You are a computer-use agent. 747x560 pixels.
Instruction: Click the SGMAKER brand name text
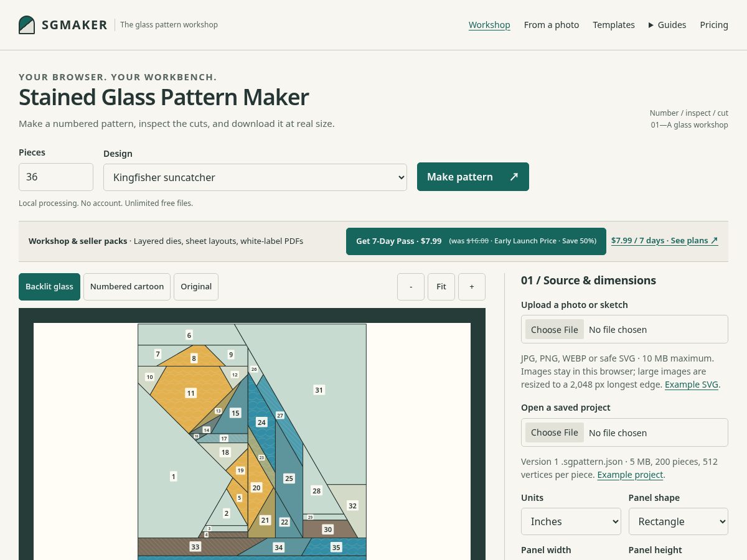click(x=75, y=25)
